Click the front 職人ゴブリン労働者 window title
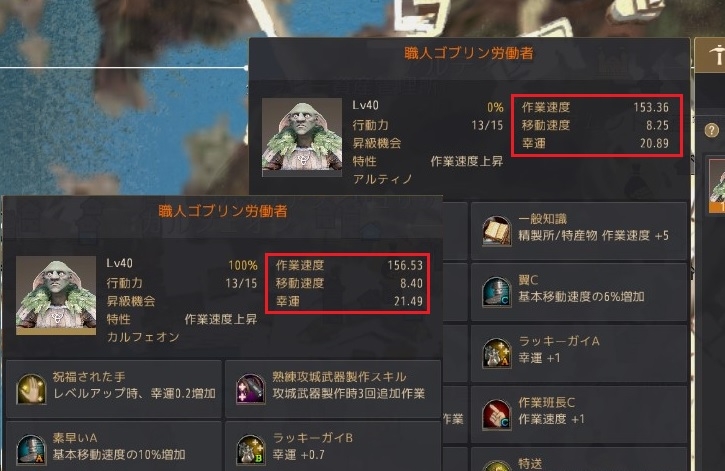Viewport: 725px width, 471px height. tap(223, 211)
